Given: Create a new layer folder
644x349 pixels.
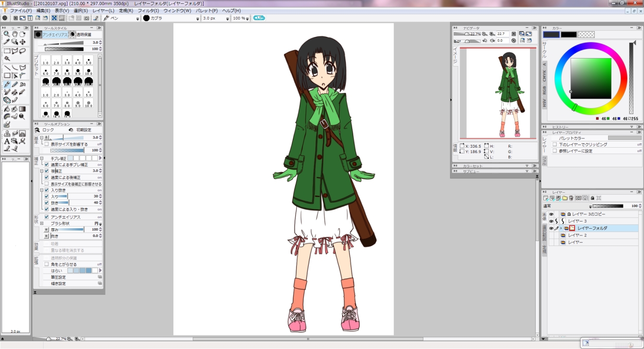Looking at the screenshot, I should point(565,198).
